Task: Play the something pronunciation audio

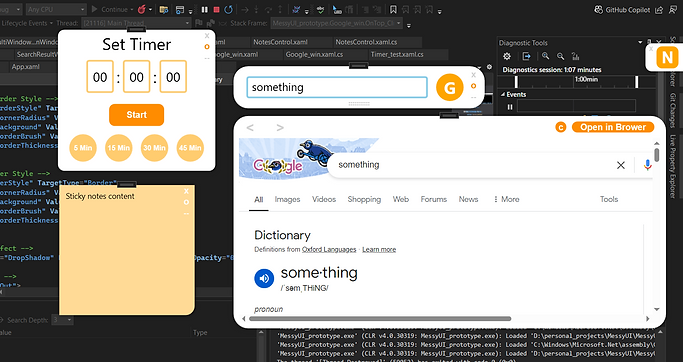Action: [264, 278]
